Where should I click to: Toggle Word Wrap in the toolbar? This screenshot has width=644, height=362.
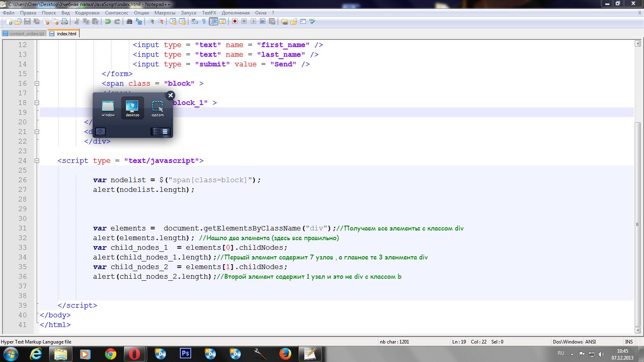[194, 21]
